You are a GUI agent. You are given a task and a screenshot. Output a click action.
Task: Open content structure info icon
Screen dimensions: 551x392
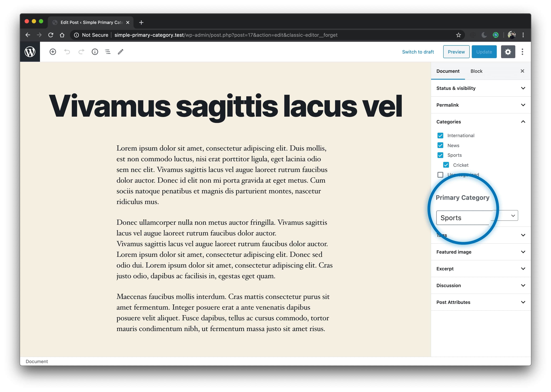(95, 52)
